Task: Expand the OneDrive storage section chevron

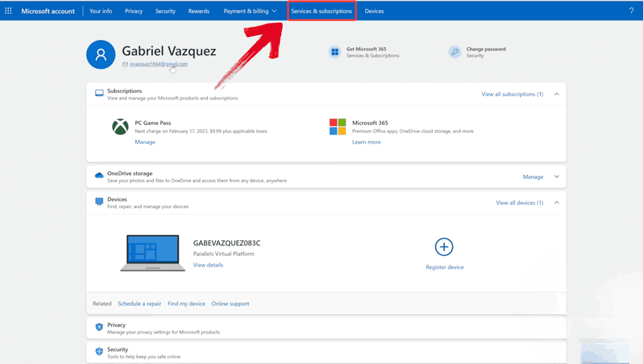Action: tap(556, 176)
